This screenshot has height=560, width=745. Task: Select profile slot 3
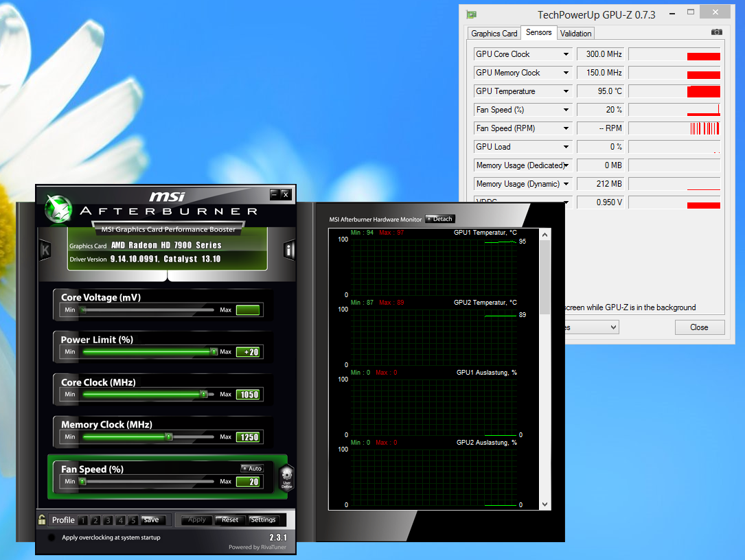point(108,520)
